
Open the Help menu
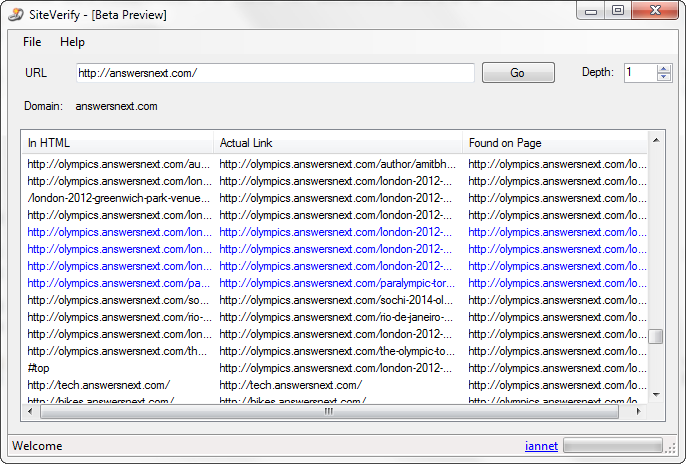click(72, 42)
